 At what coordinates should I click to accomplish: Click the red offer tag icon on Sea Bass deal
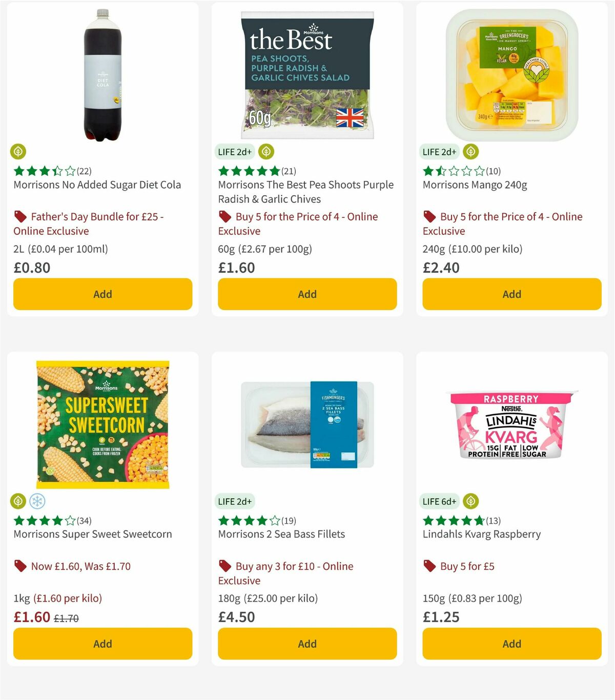(x=224, y=566)
